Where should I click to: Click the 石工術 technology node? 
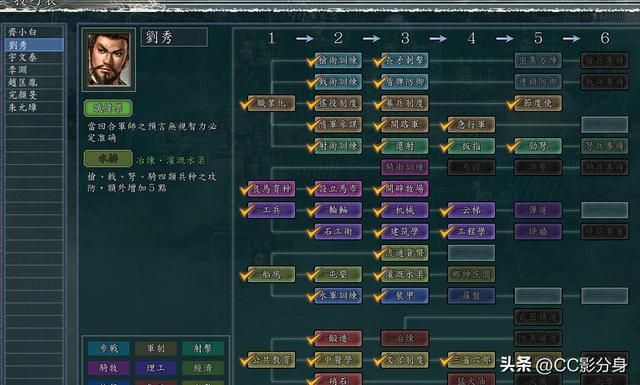338,232
